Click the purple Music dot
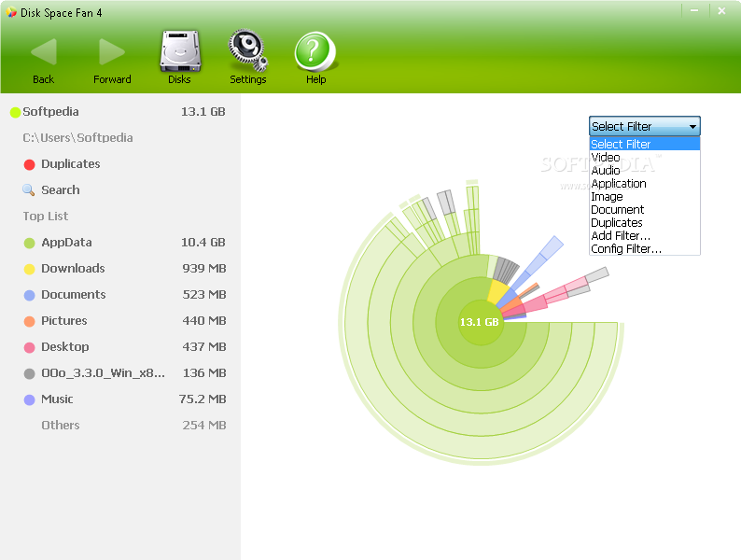 [29, 399]
